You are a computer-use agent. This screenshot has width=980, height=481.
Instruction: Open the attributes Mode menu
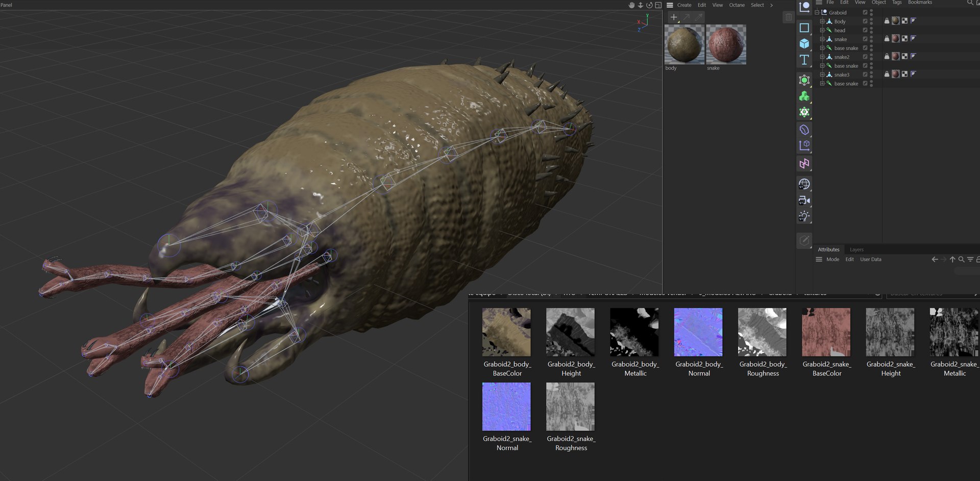click(832, 259)
